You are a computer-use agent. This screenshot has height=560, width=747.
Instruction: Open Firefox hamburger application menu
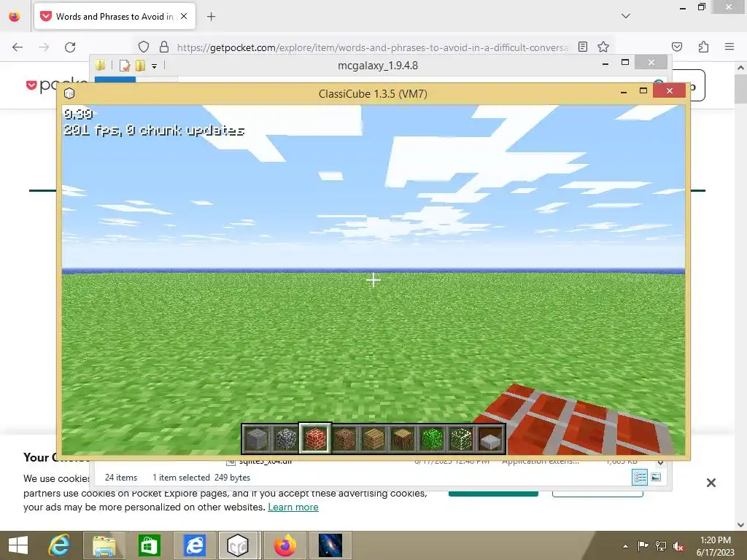[x=729, y=47]
